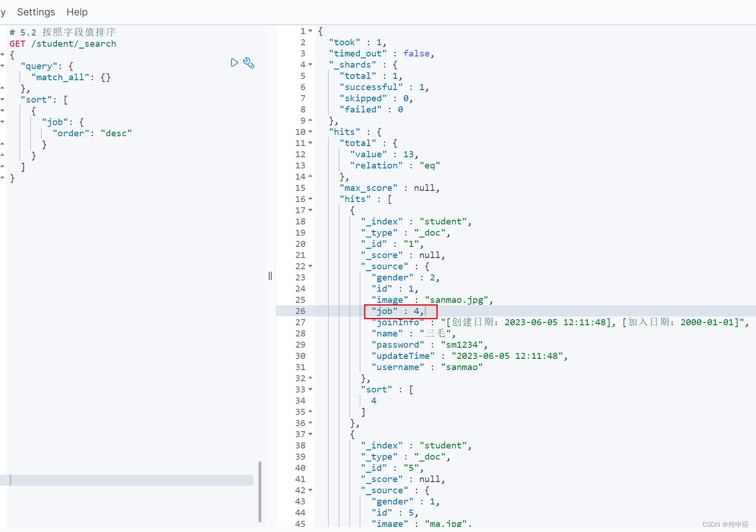Collapse first hit object at line 17
The image size is (756, 532).
(310, 210)
